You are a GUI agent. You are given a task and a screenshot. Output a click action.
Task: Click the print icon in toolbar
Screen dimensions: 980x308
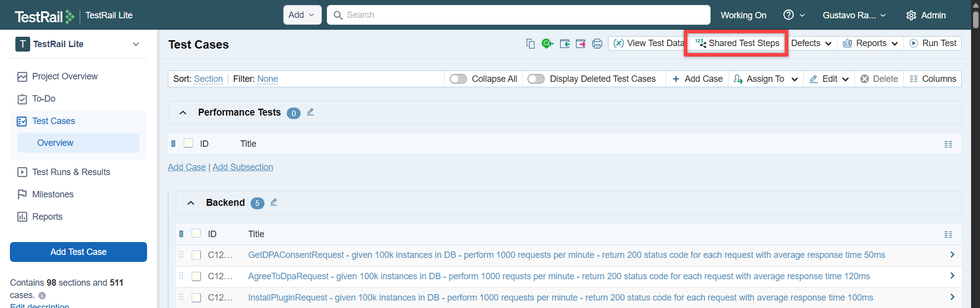point(597,44)
